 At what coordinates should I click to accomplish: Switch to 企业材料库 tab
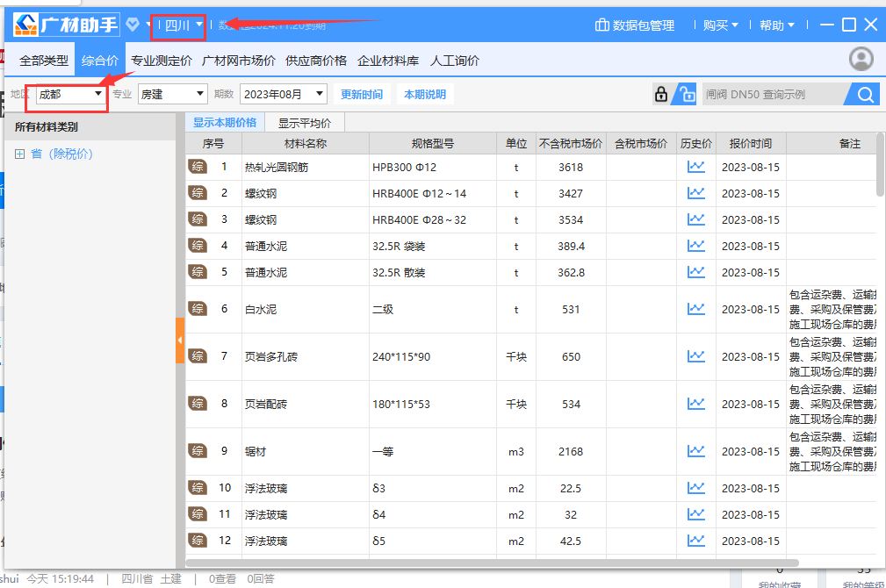388,61
